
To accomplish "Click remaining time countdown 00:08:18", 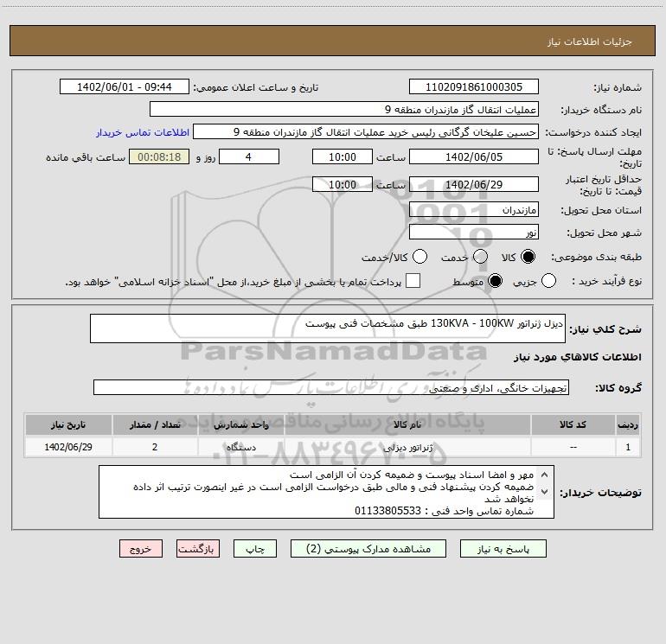I will pos(159,156).
